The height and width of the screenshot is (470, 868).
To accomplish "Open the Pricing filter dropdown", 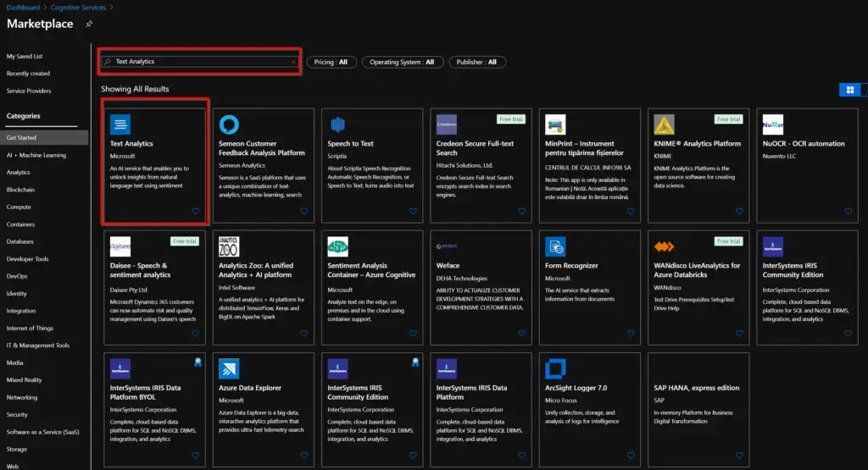I will [x=331, y=62].
